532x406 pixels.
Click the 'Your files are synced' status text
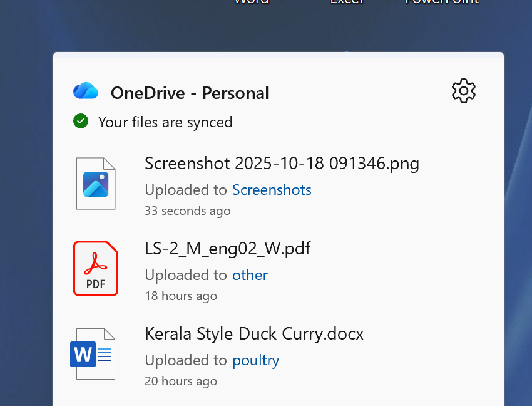165,122
